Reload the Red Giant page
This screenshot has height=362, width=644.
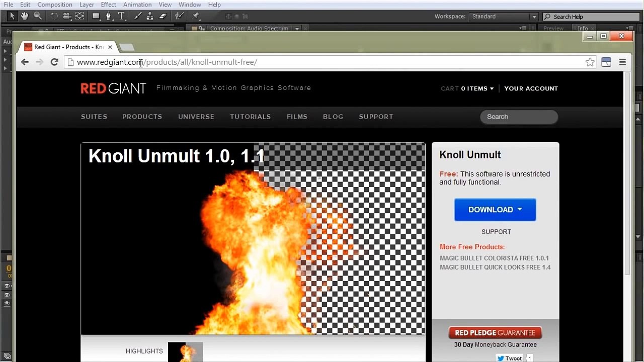pos(54,62)
